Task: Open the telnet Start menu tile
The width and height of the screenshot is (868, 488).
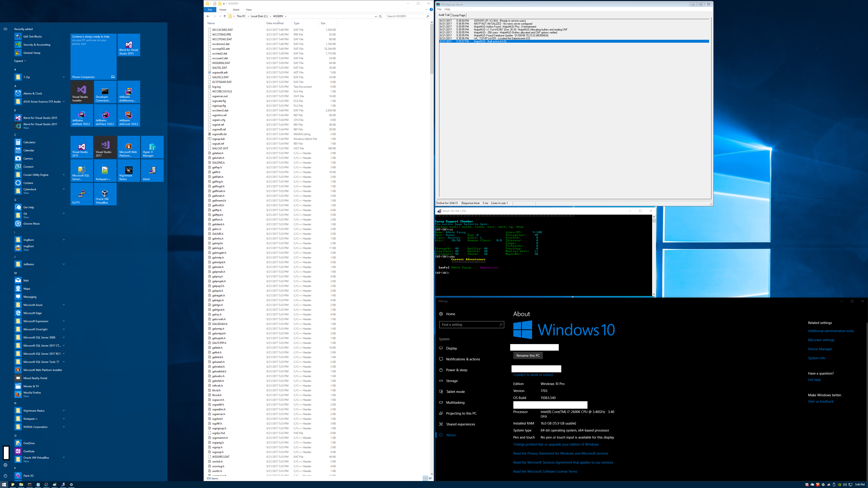Action: (152, 171)
